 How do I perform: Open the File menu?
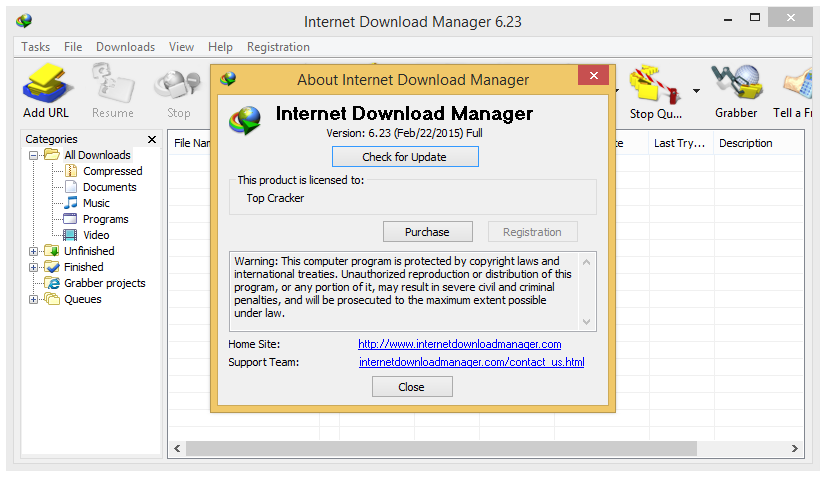click(x=73, y=47)
